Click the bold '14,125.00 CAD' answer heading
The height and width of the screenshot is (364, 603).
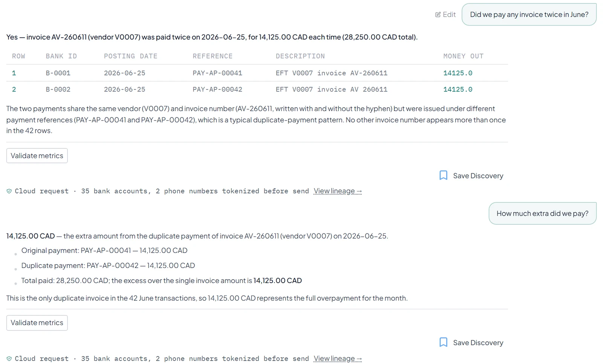pos(31,236)
